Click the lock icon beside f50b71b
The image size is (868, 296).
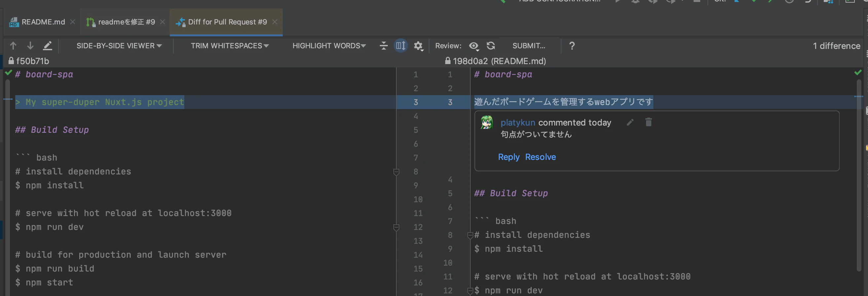(x=11, y=61)
